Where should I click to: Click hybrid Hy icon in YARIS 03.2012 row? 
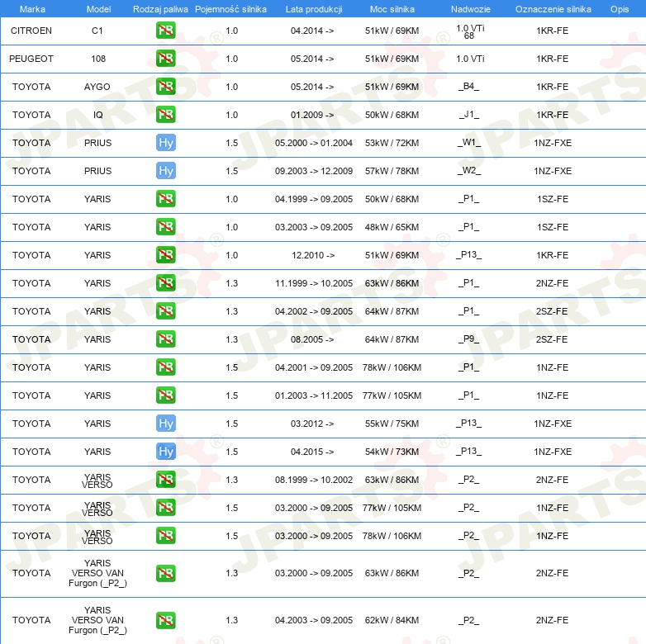click(x=165, y=424)
